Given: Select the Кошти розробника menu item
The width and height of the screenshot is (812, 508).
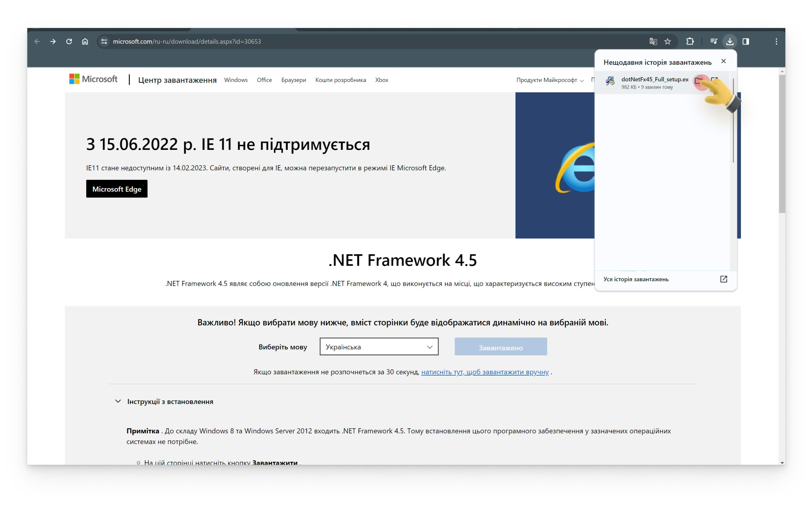Looking at the screenshot, I should pyautogui.click(x=341, y=80).
